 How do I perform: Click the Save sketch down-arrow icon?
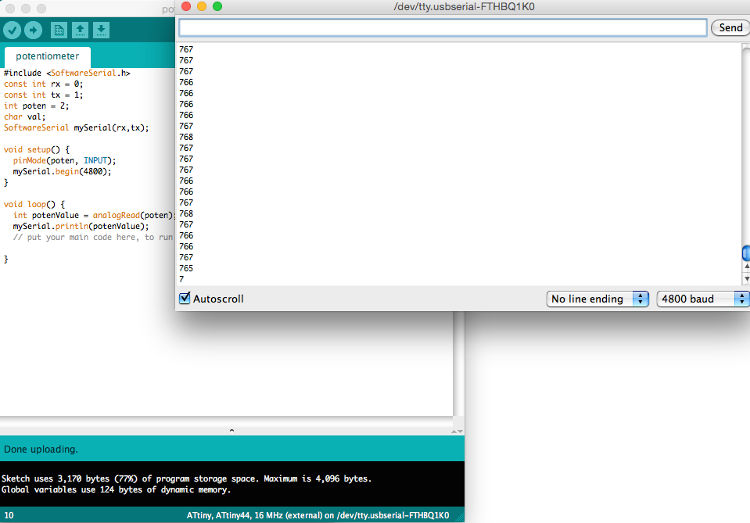click(x=101, y=30)
